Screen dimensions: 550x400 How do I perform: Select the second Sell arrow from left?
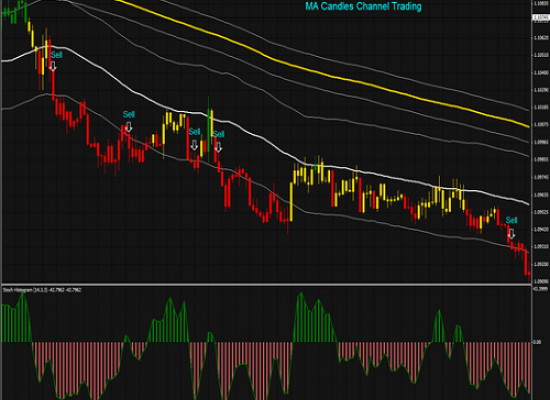(x=129, y=127)
